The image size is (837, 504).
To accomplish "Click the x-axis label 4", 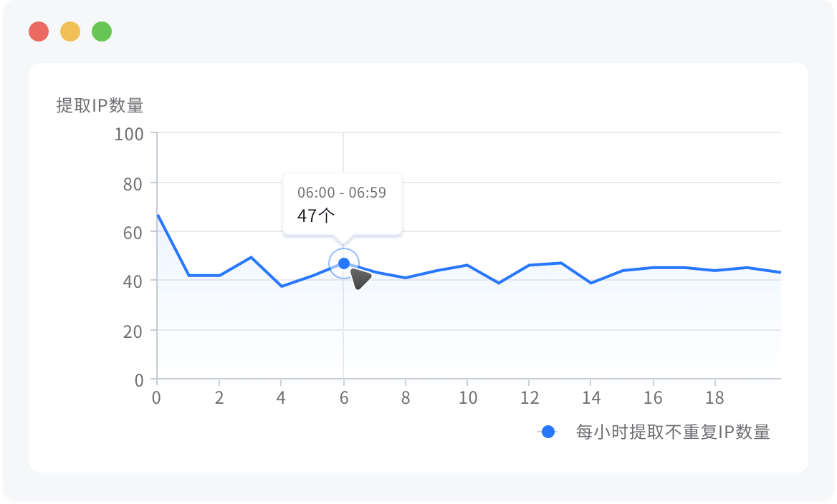I will [281, 398].
